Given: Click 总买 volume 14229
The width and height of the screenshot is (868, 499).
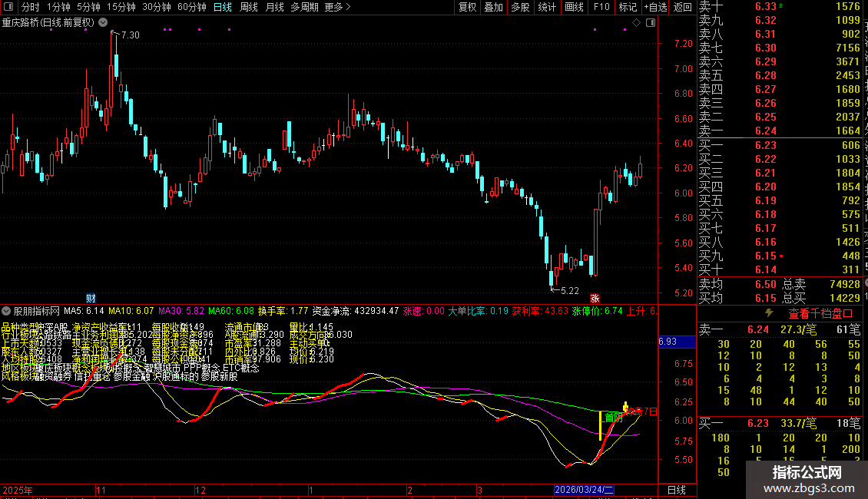Looking at the screenshot, I should [x=845, y=298].
